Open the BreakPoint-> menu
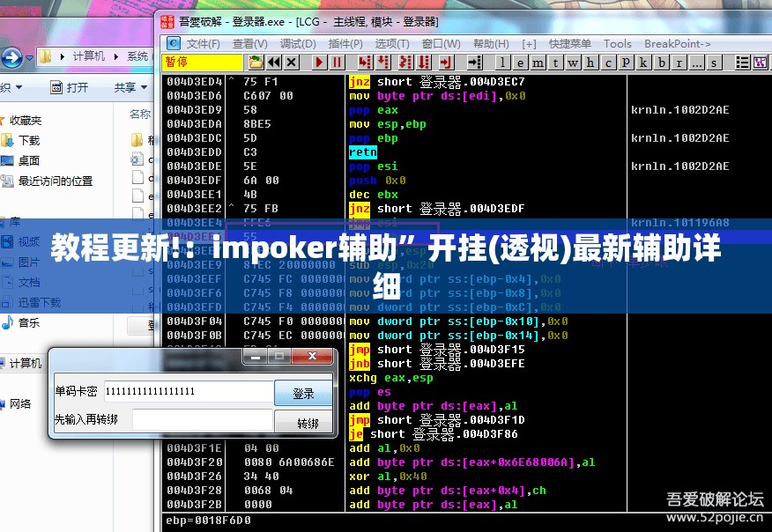Viewport: 772px width, 532px height. click(x=678, y=44)
